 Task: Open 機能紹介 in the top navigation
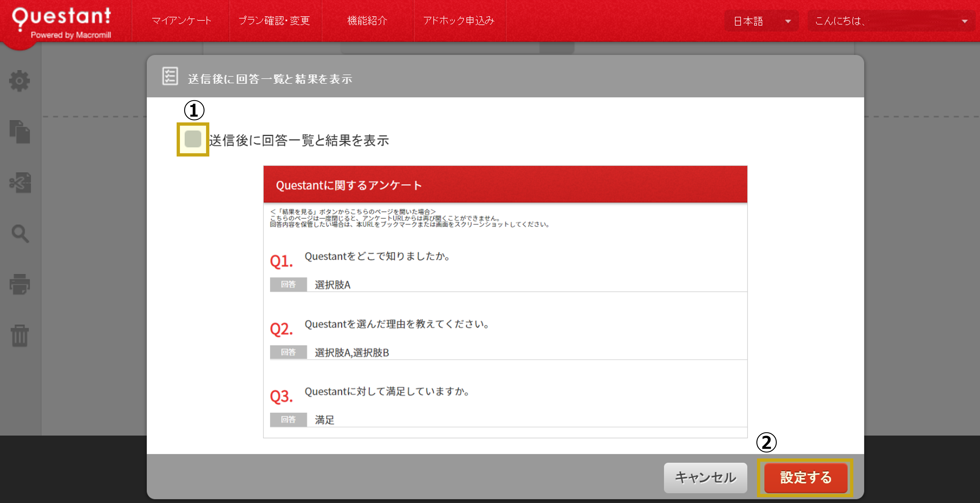click(367, 21)
